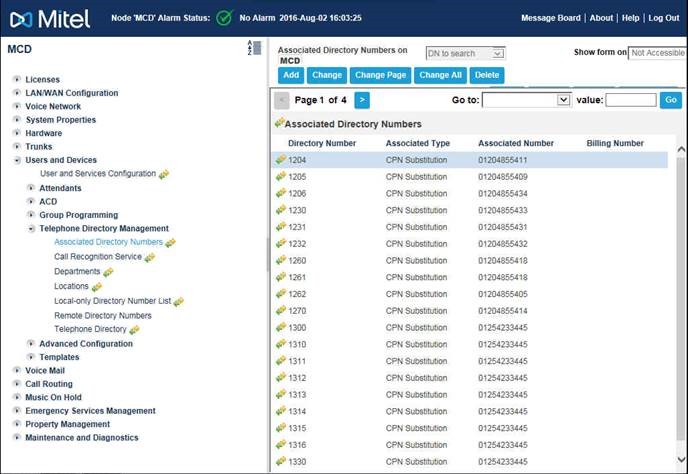The height and width of the screenshot is (474, 688).
Task: Expand the Attendants node
Action: [31, 188]
